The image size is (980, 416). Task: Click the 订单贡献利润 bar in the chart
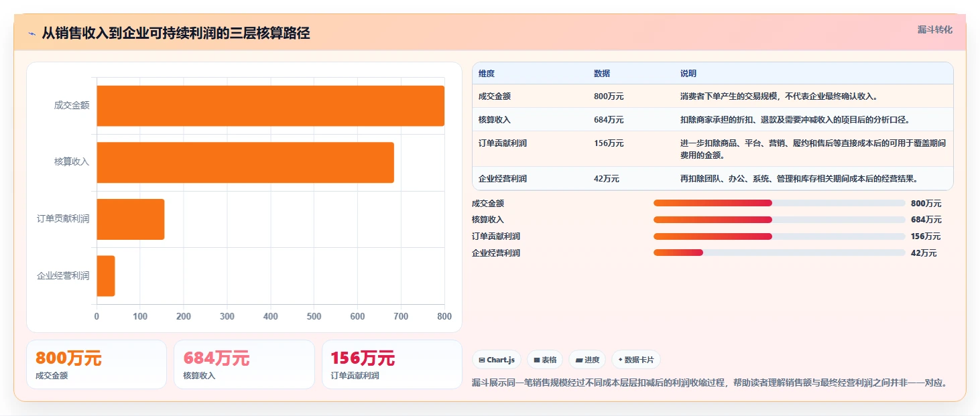point(131,219)
